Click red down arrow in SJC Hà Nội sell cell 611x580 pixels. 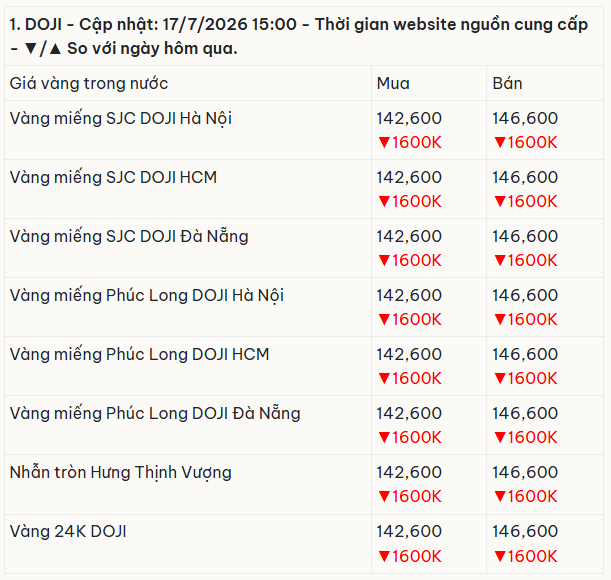tap(500, 143)
